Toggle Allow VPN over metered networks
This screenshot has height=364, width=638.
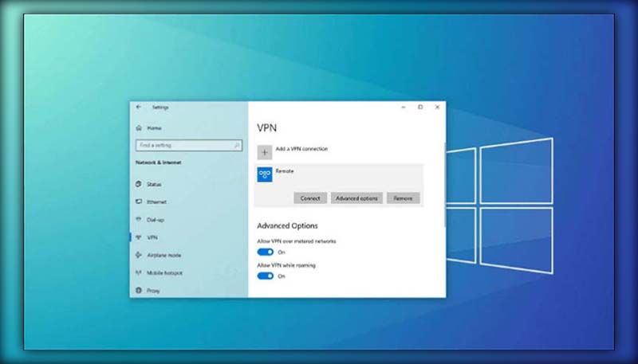[266, 252]
